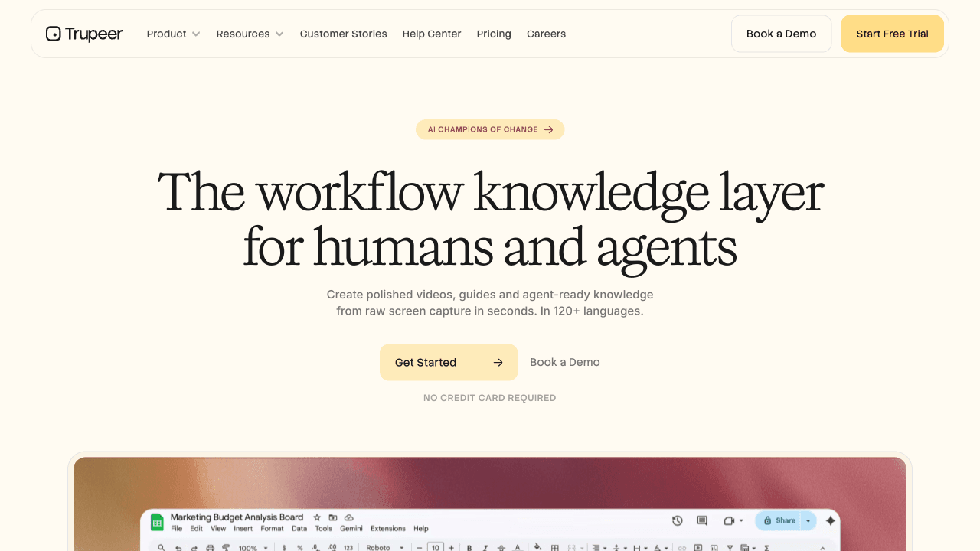Click the search magnifier in Sheets toolbar
This screenshot has height=551, width=980.
[x=162, y=548]
